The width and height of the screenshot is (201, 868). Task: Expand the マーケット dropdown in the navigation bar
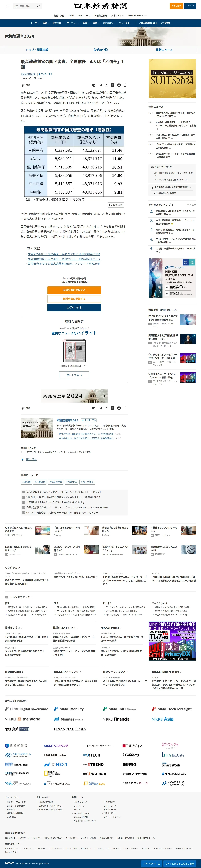tap(73, 23)
